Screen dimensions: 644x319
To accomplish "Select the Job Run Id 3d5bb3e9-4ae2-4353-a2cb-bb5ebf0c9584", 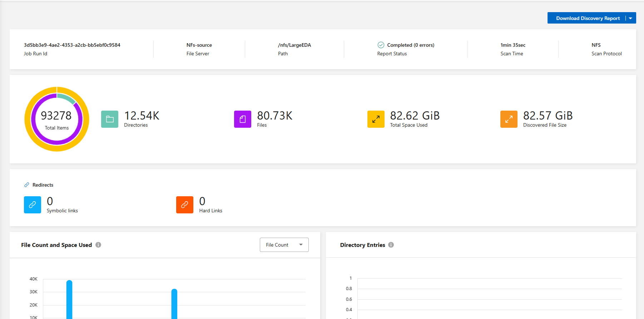I will (x=72, y=45).
